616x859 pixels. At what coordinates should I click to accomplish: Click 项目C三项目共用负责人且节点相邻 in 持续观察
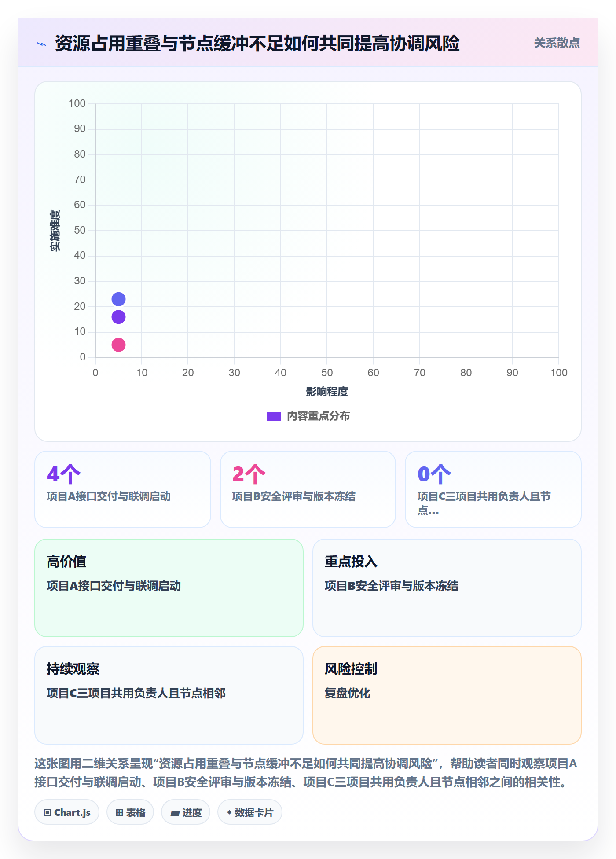pyautogui.click(x=136, y=694)
